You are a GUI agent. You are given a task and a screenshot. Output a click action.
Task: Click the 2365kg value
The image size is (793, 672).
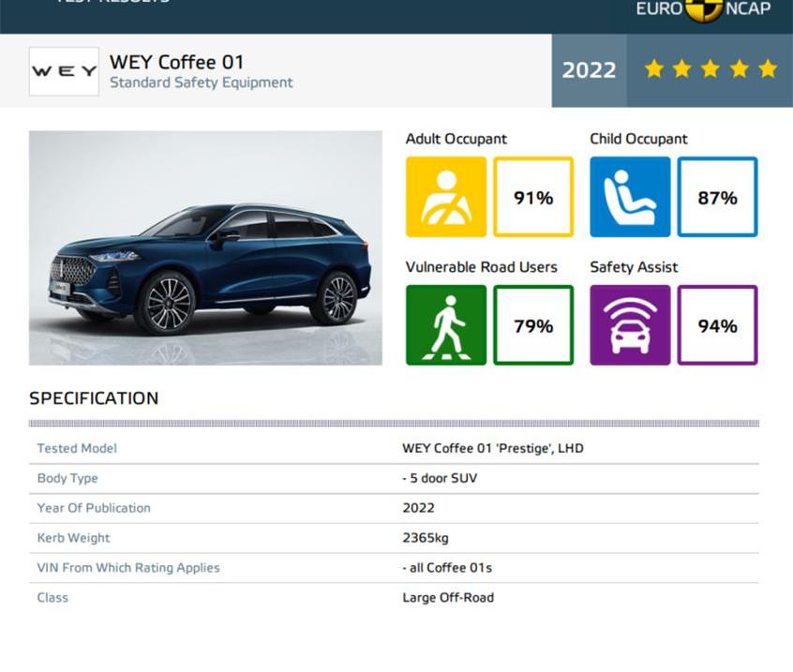coord(426,538)
